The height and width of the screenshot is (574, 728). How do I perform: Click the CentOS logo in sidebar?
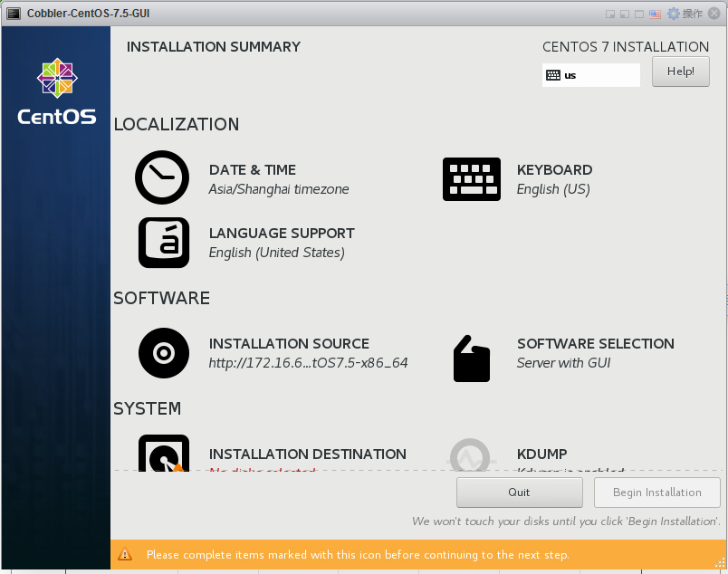point(57,91)
